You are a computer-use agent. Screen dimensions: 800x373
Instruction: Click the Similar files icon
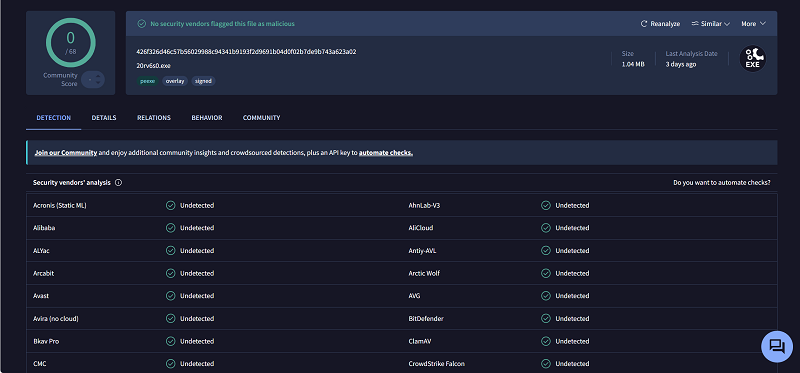pos(695,23)
